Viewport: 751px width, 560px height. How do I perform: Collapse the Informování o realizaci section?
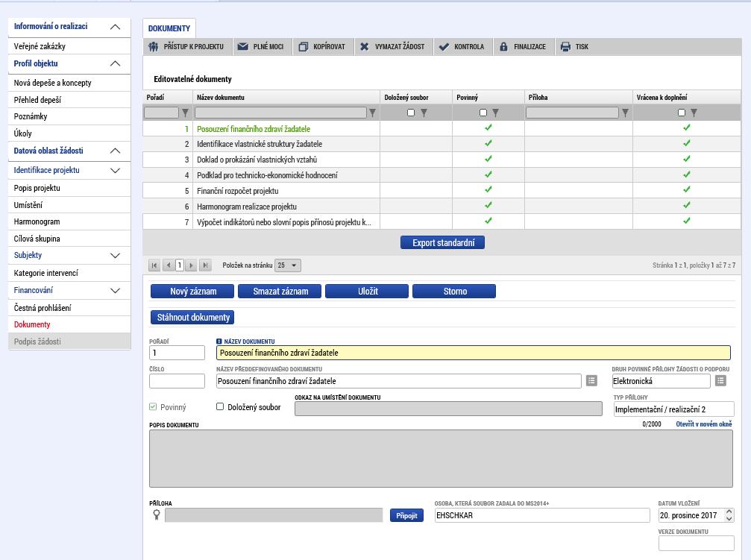point(115,27)
